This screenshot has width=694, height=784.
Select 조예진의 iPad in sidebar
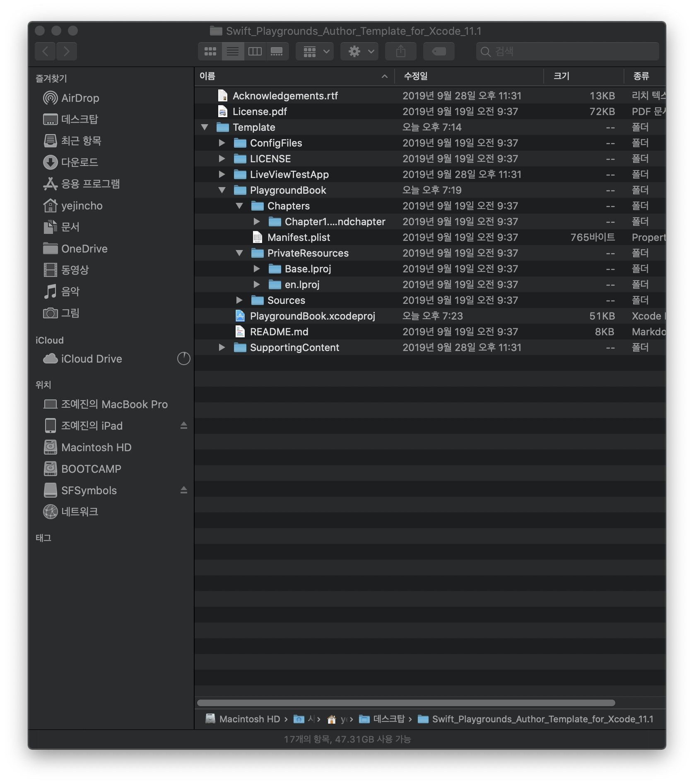click(111, 426)
